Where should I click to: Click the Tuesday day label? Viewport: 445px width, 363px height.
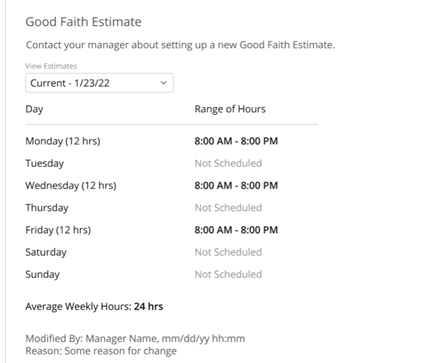(x=44, y=164)
